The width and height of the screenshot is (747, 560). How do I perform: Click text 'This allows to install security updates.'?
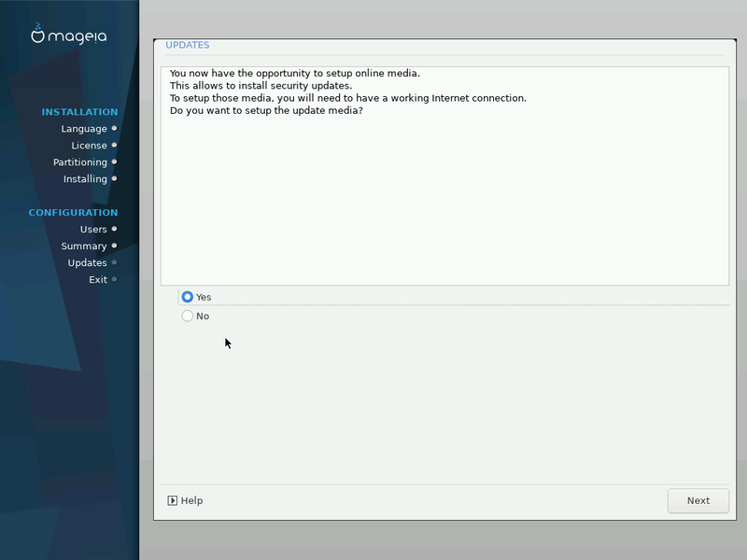(261, 86)
